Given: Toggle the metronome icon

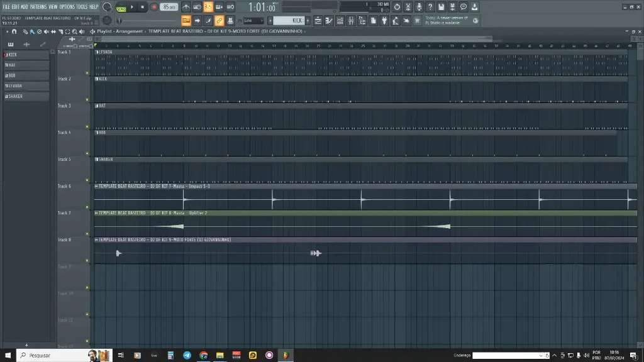Looking at the screenshot, I should click(x=186, y=7).
